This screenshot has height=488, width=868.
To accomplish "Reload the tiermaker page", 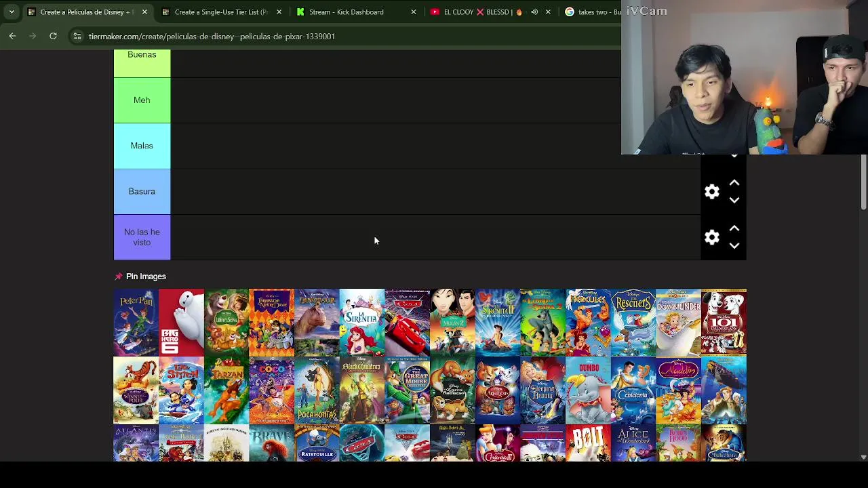I will [53, 36].
